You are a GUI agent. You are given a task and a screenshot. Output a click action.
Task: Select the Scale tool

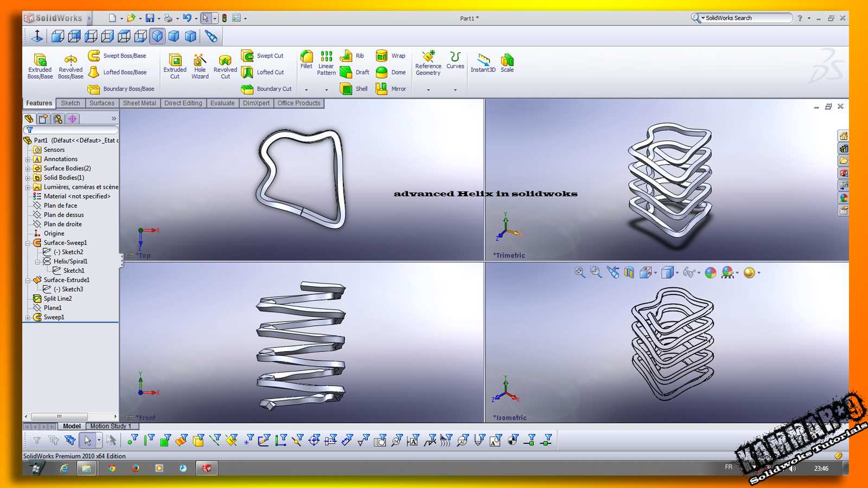point(507,63)
